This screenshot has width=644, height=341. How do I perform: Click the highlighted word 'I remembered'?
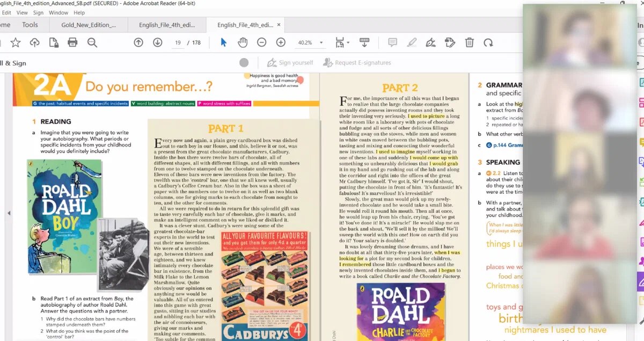355,264
